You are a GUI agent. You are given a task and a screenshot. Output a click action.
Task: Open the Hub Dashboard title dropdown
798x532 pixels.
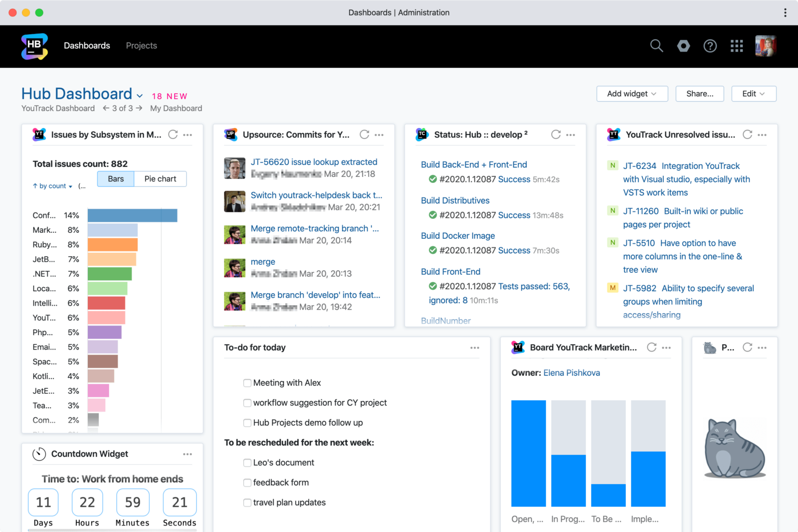point(140,96)
